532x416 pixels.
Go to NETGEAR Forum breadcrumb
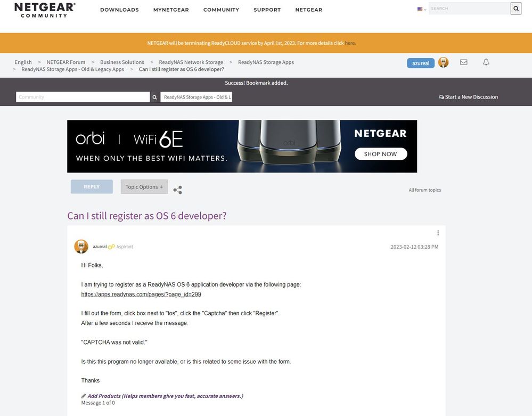click(66, 62)
